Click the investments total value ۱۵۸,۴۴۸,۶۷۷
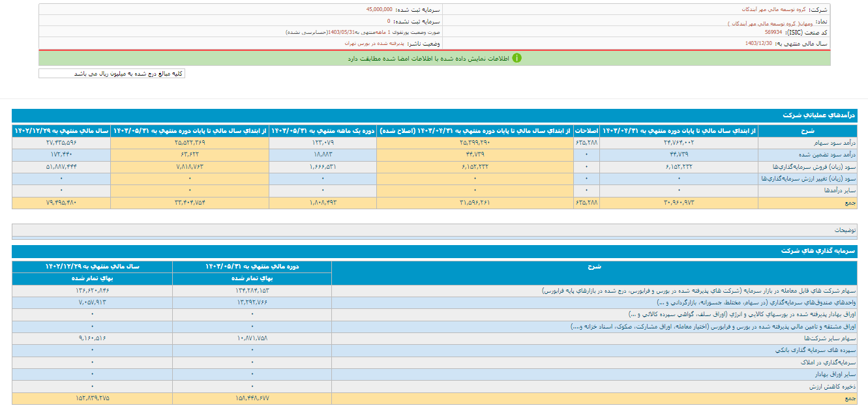The width and height of the screenshot is (868, 410). click(x=252, y=398)
